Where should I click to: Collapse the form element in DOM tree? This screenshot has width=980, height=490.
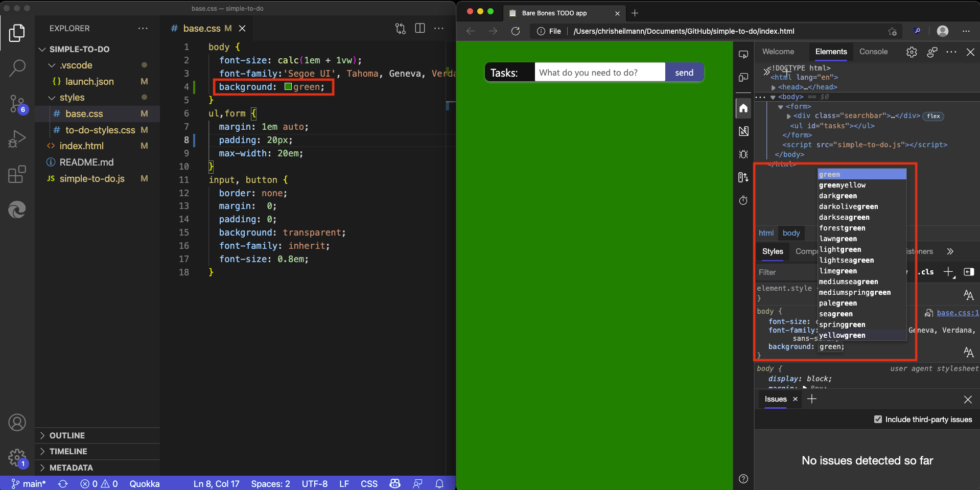[x=781, y=107]
